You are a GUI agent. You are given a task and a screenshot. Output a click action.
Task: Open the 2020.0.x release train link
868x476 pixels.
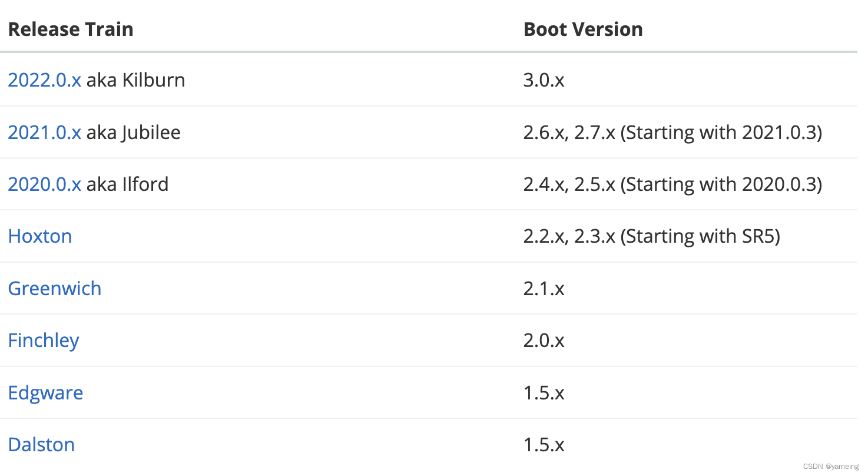tap(44, 184)
